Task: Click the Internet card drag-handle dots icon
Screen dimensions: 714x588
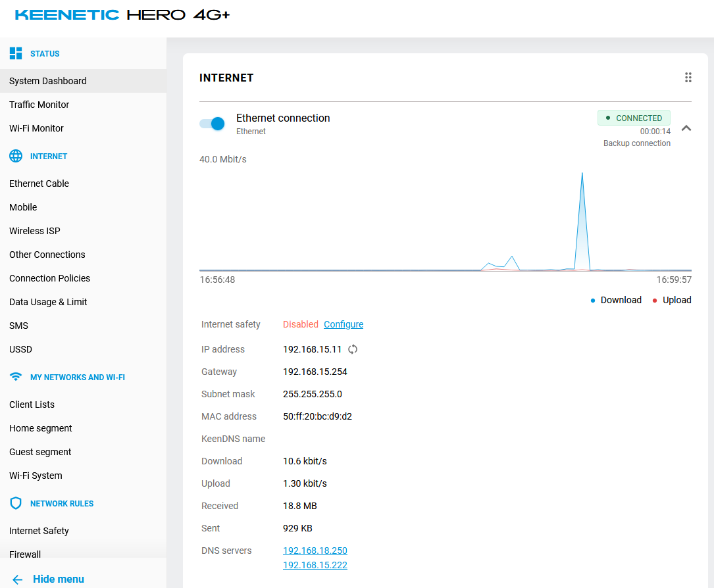Action: coord(688,78)
